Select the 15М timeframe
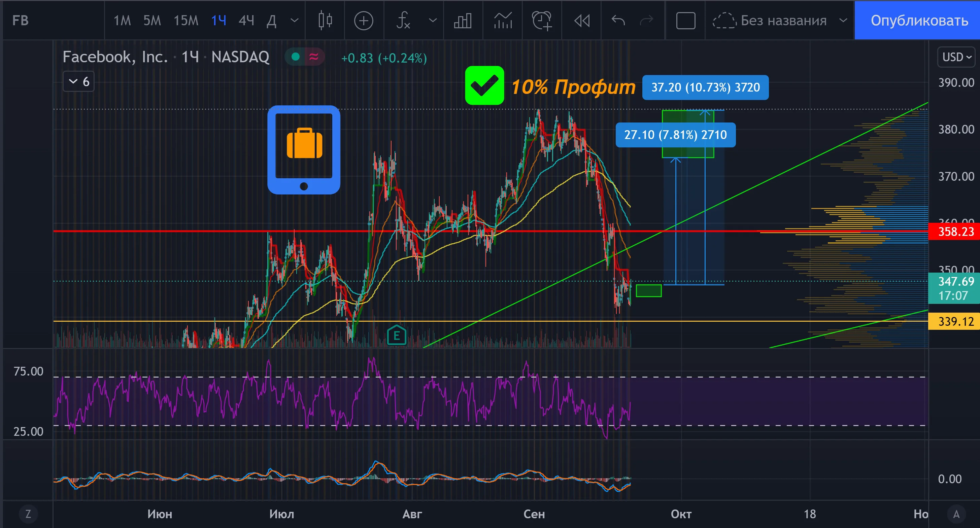 [x=185, y=21]
